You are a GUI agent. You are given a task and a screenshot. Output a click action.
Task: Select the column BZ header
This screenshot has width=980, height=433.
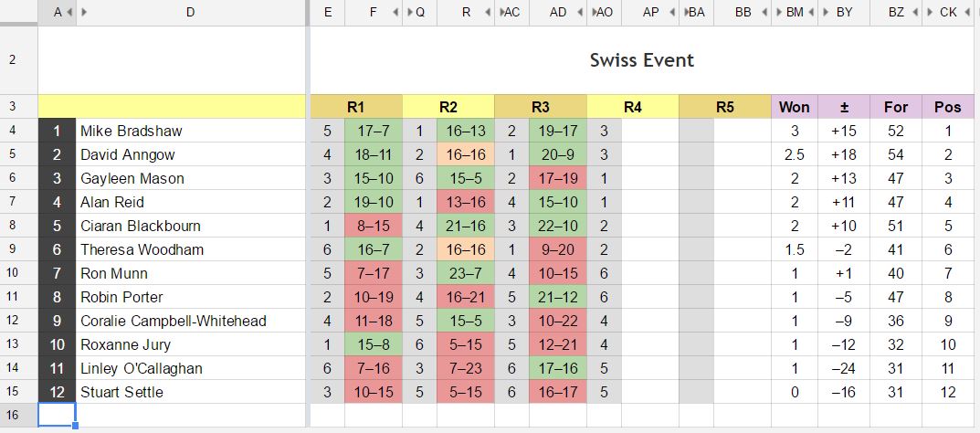[x=896, y=13]
